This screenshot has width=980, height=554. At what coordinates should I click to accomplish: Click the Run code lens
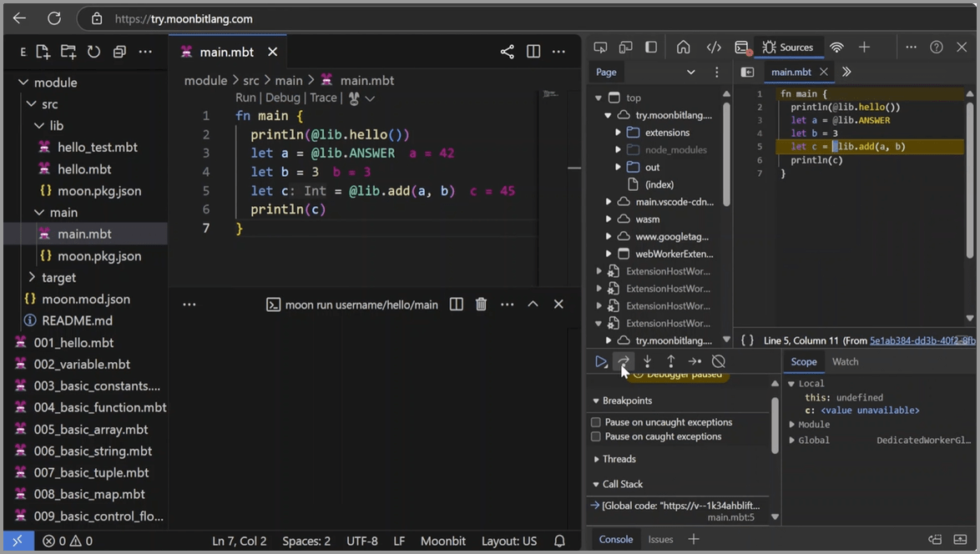click(x=245, y=98)
